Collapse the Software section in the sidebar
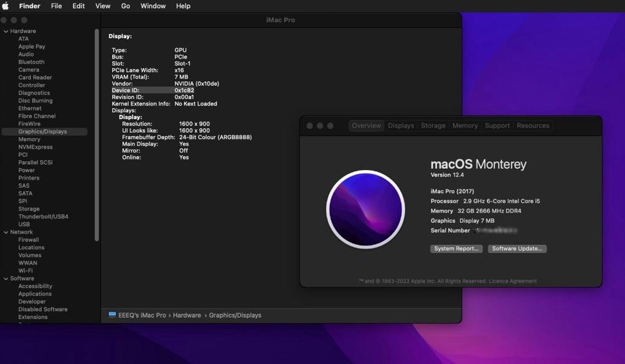 [x=6, y=278]
